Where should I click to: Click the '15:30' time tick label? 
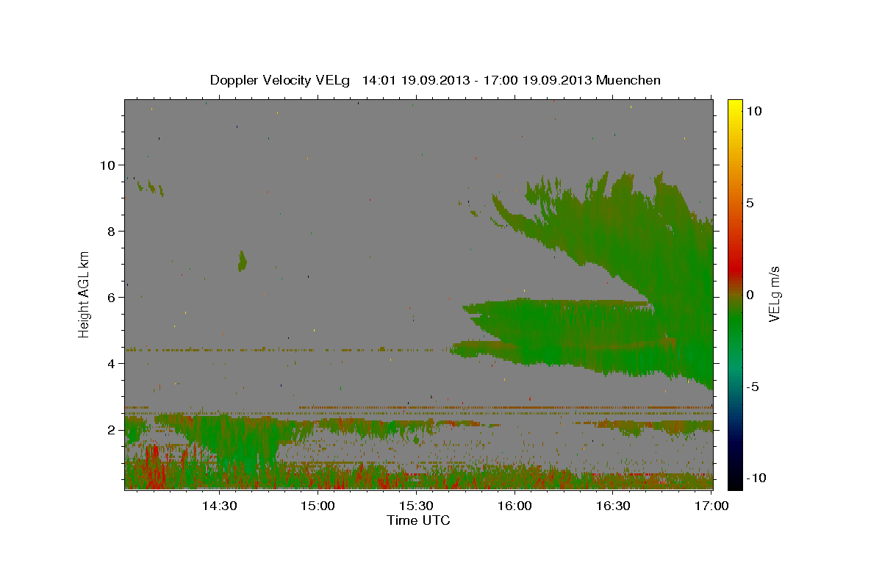coord(417,506)
